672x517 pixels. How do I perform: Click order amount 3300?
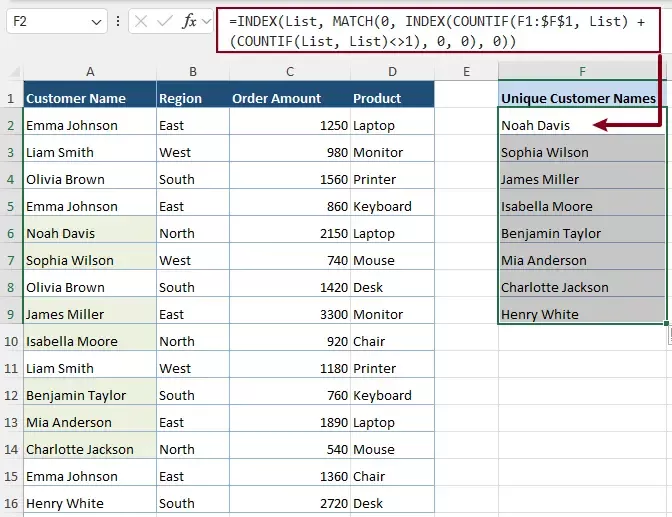point(290,310)
